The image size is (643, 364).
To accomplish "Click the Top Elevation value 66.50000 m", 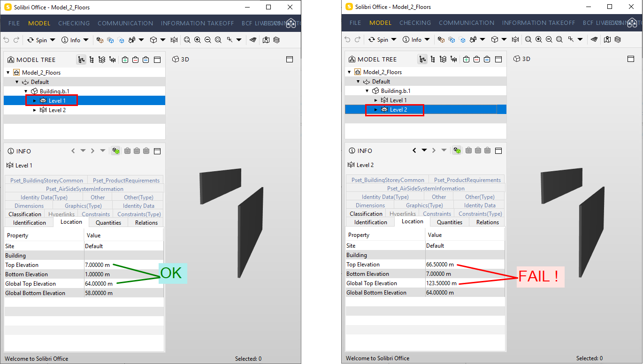I will point(440,265).
